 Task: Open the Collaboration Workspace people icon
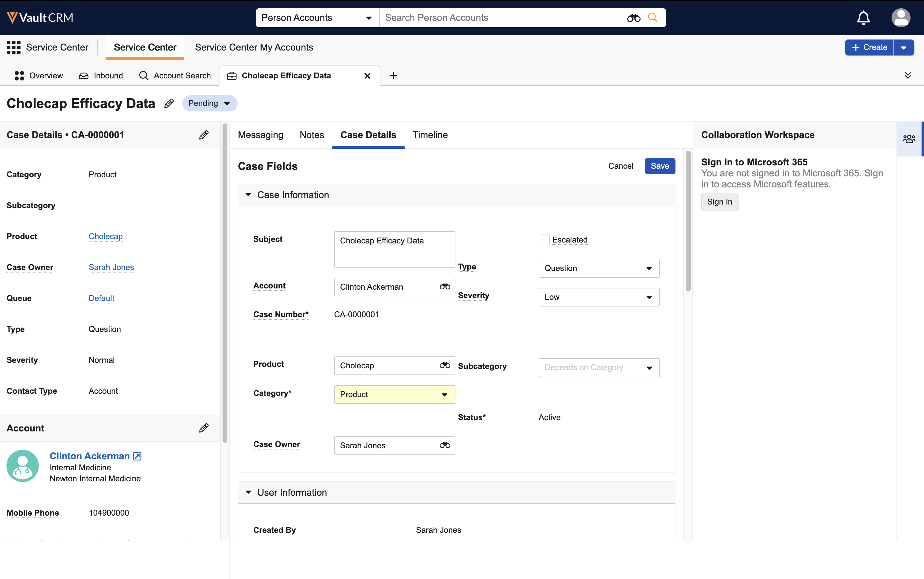909,139
